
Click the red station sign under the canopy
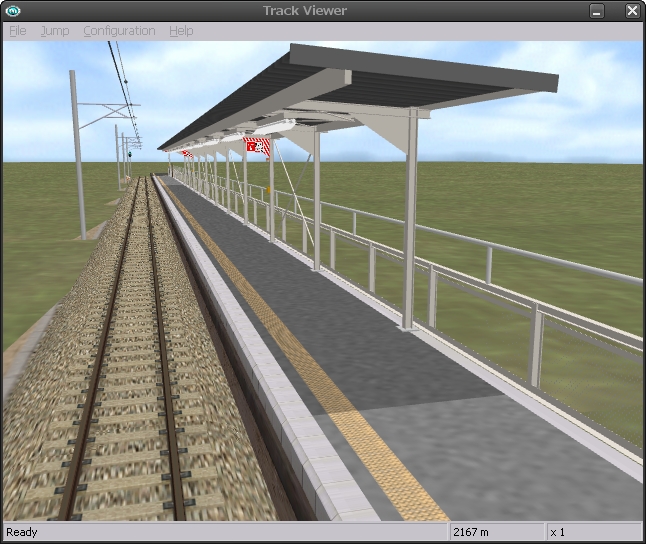[x=257, y=148]
